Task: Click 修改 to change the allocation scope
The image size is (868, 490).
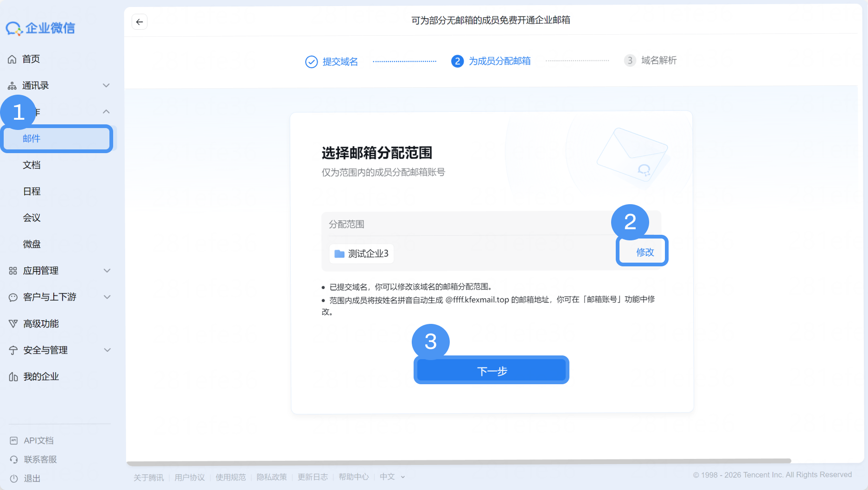Action: coord(645,252)
